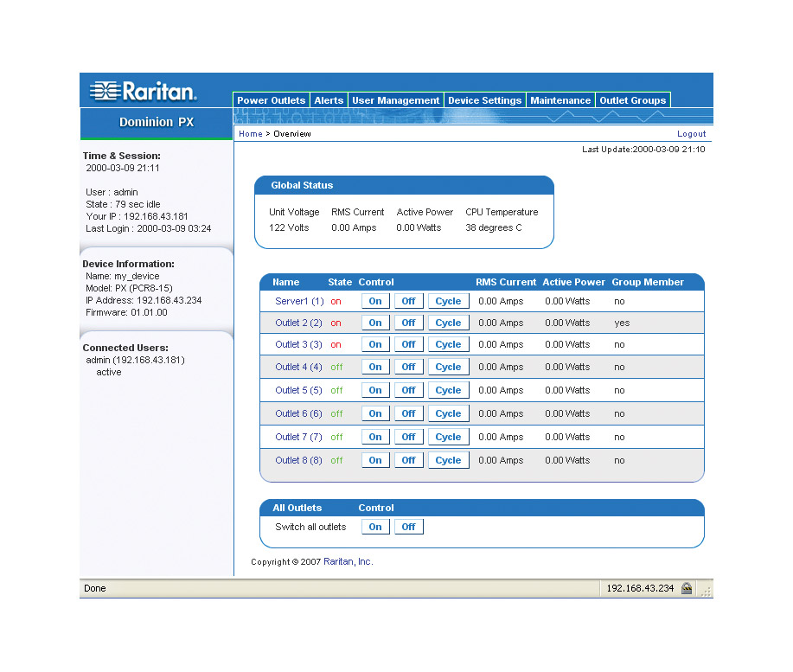Image resolution: width=793 pixels, height=672 pixels.
Task: Switch all outlets On
Action: point(375,527)
